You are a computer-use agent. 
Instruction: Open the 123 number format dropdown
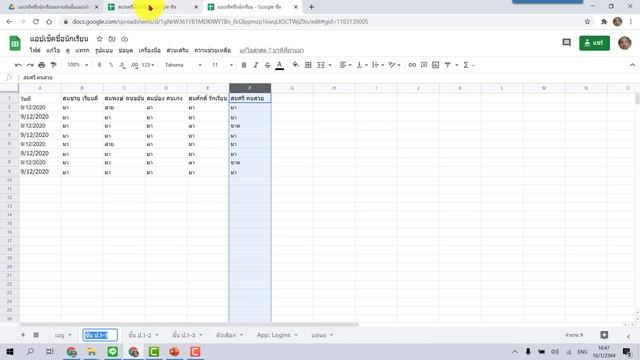pyautogui.click(x=148, y=65)
